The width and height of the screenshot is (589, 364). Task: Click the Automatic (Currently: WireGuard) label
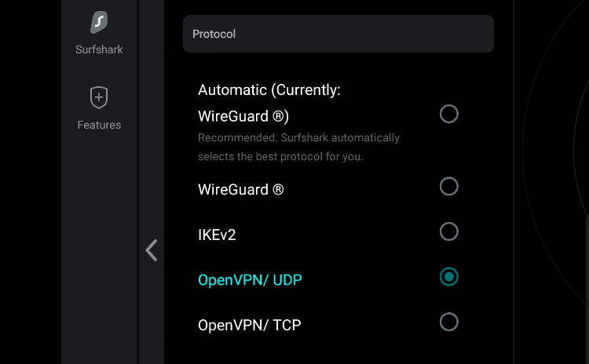click(x=269, y=103)
